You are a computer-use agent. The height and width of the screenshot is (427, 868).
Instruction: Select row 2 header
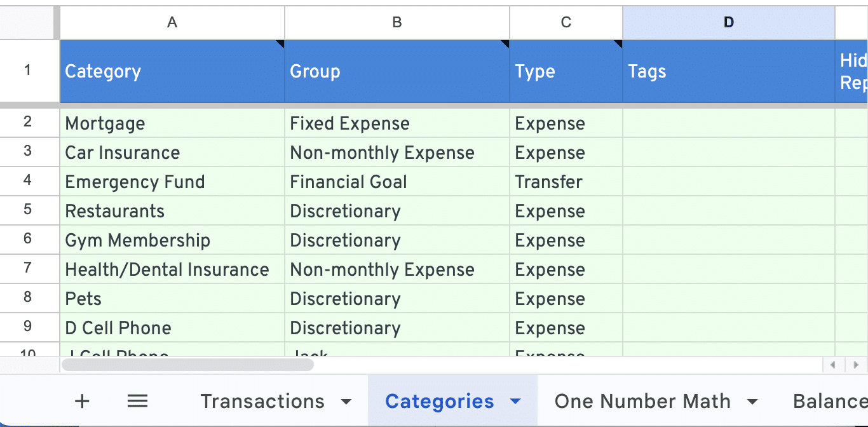tap(28, 123)
